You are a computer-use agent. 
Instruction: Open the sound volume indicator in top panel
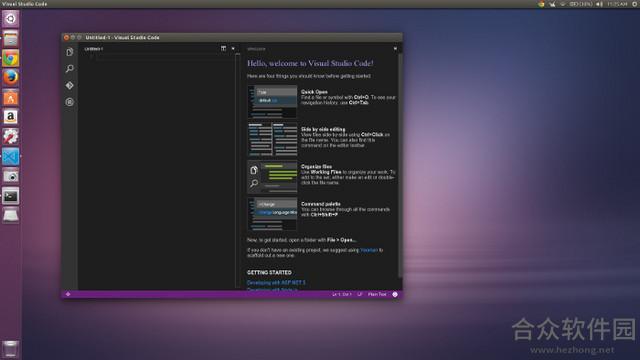pos(599,4)
